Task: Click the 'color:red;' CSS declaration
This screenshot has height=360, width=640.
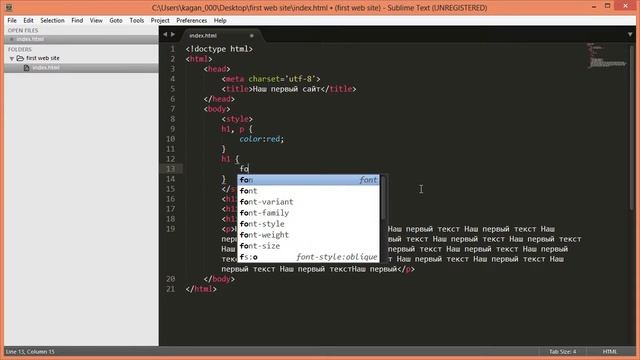Action: (x=262, y=139)
